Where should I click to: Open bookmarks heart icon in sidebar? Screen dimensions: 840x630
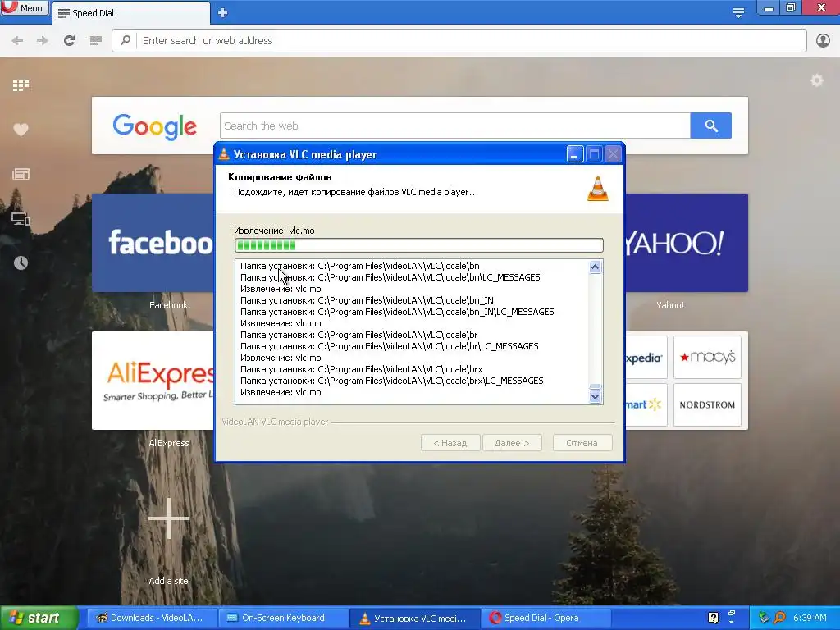point(21,130)
